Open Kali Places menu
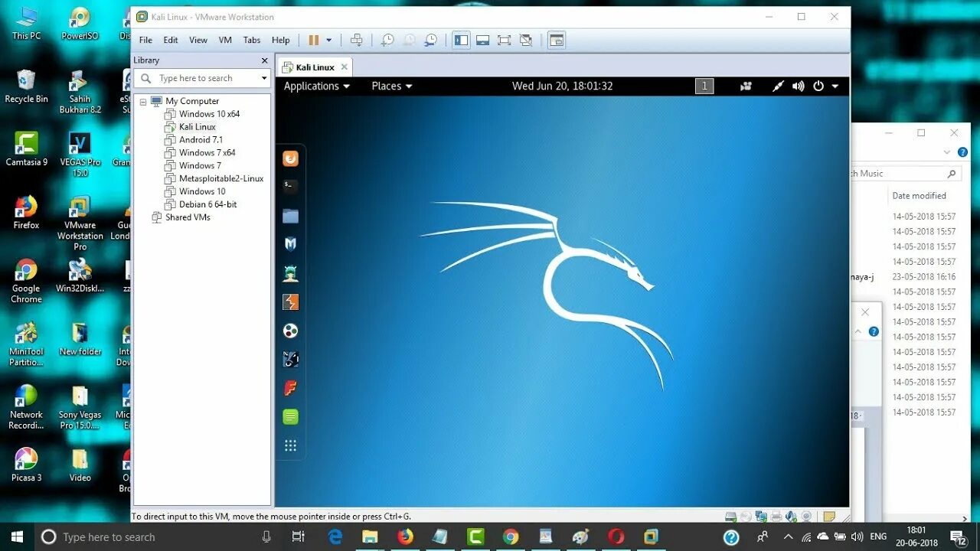The width and height of the screenshot is (980, 551). 391,86
